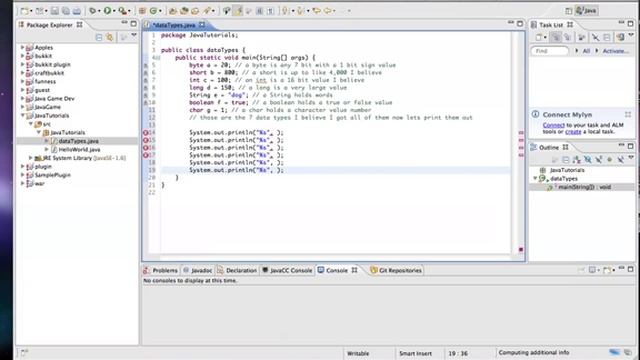Click the Task List Find field
Viewport: 640px width, 360px height.
[549, 51]
